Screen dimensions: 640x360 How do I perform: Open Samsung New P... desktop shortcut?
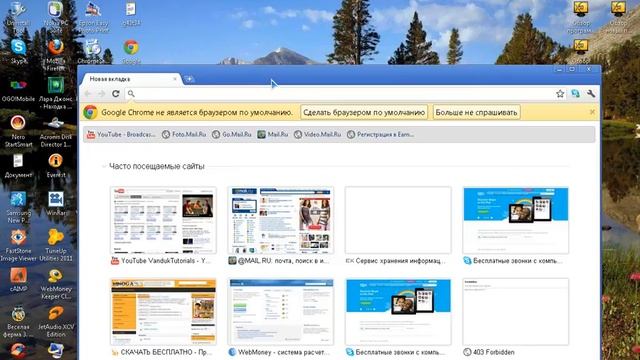18,207
